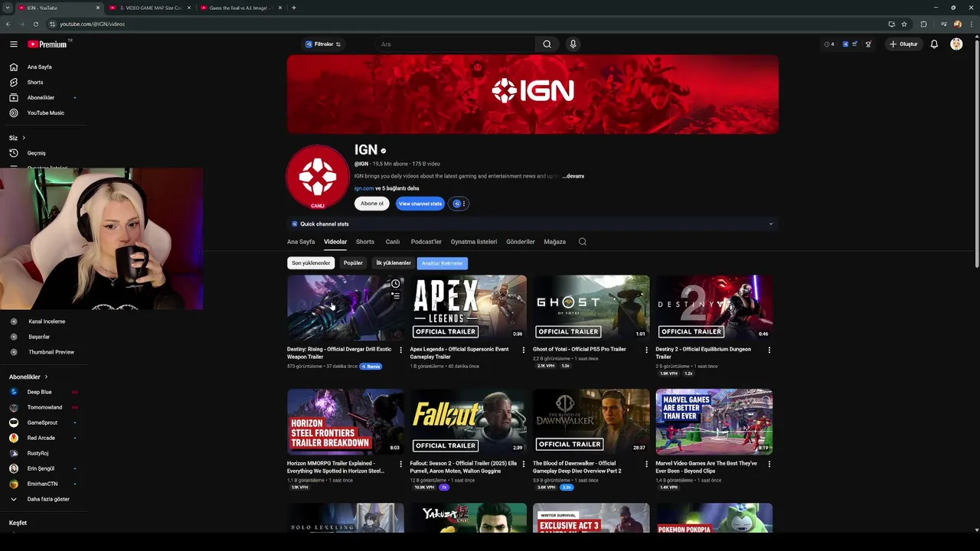Switch to the Shorts channel tab
This screenshot has width=980, height=551.
click(365, 242)
